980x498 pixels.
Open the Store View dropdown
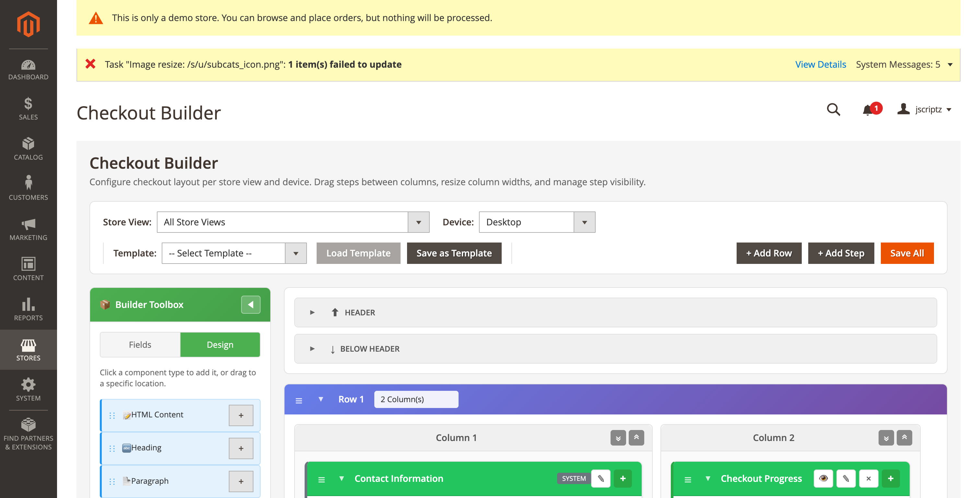[x=418, y=222]
